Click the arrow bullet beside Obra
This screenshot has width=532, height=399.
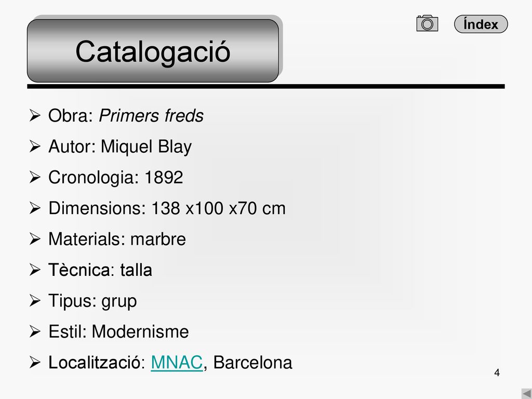(35, 116)
